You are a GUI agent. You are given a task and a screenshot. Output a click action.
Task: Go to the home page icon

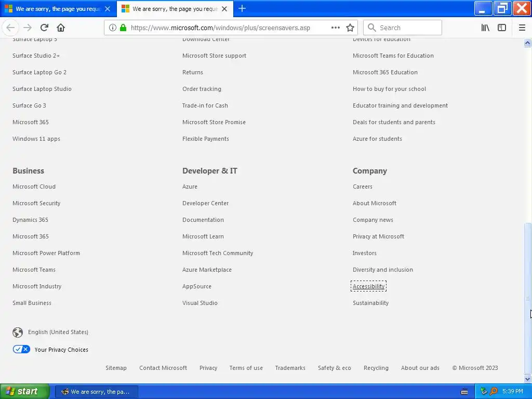click(61, 28)
